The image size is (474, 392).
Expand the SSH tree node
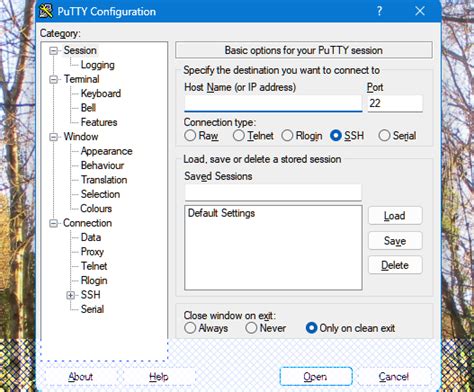pos(70,295)
